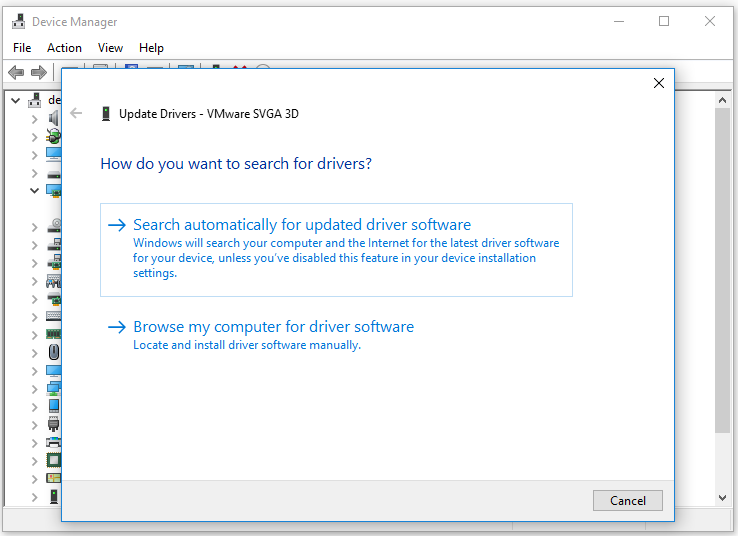
Task: Expand the mouse category chevron
Action: click(34, 353)
